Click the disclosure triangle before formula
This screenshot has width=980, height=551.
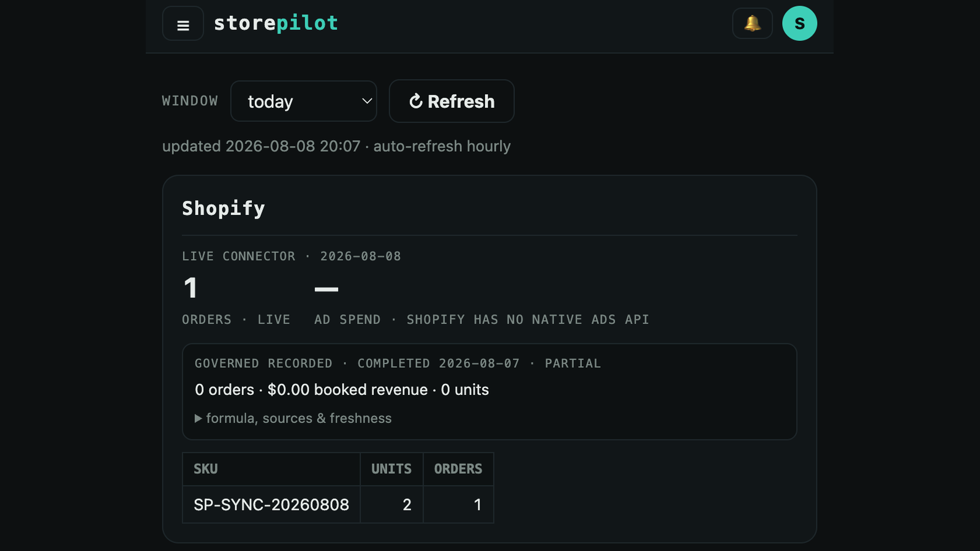198,419
